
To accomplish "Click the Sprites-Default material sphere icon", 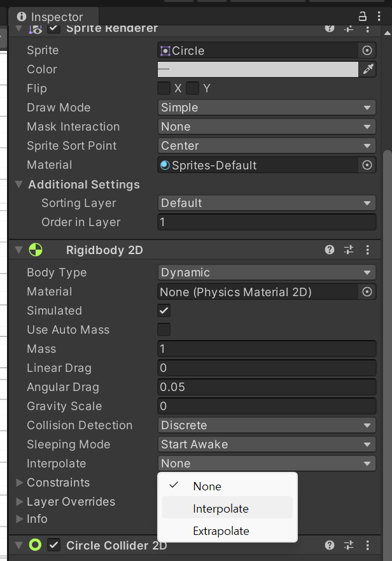I will [x=165, y=165].
